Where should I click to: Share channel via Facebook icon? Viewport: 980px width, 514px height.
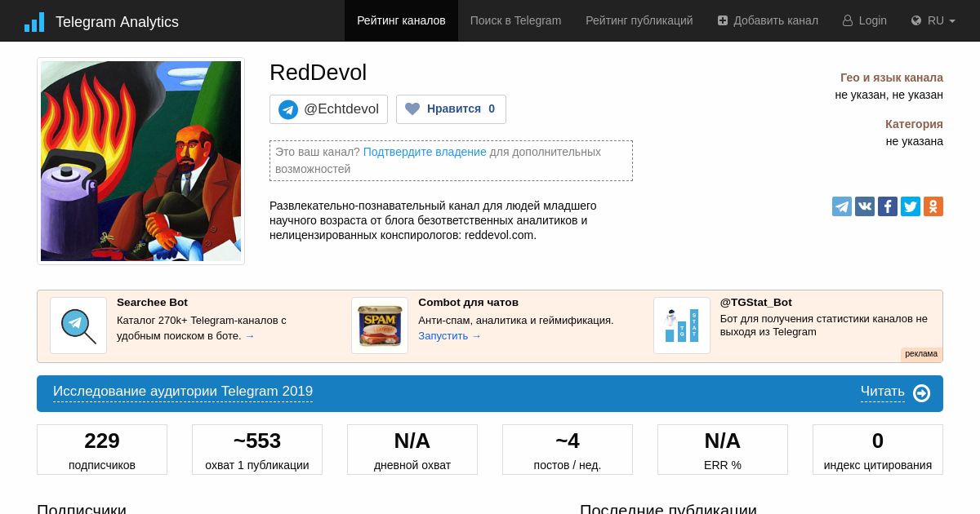888,206
